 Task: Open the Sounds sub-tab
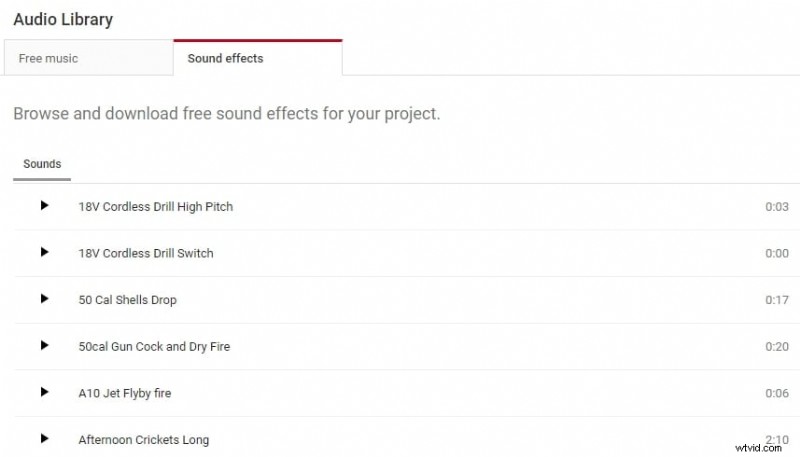[42, 164]
